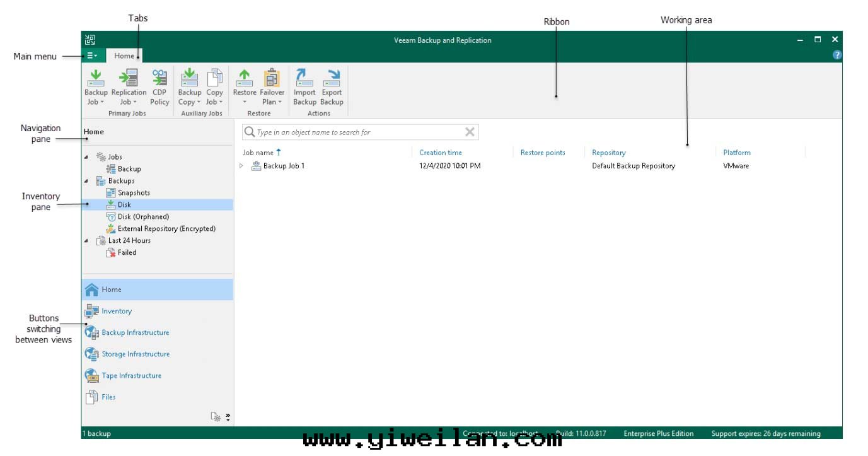Click the Import Backup icon
868x456 pixels.
pos(304,78)
